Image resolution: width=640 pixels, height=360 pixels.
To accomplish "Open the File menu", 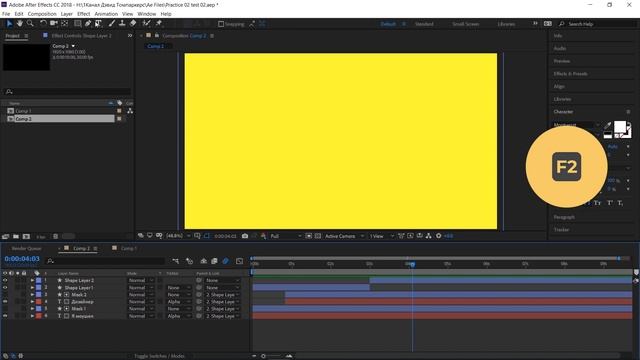I will tap(6, 14).
